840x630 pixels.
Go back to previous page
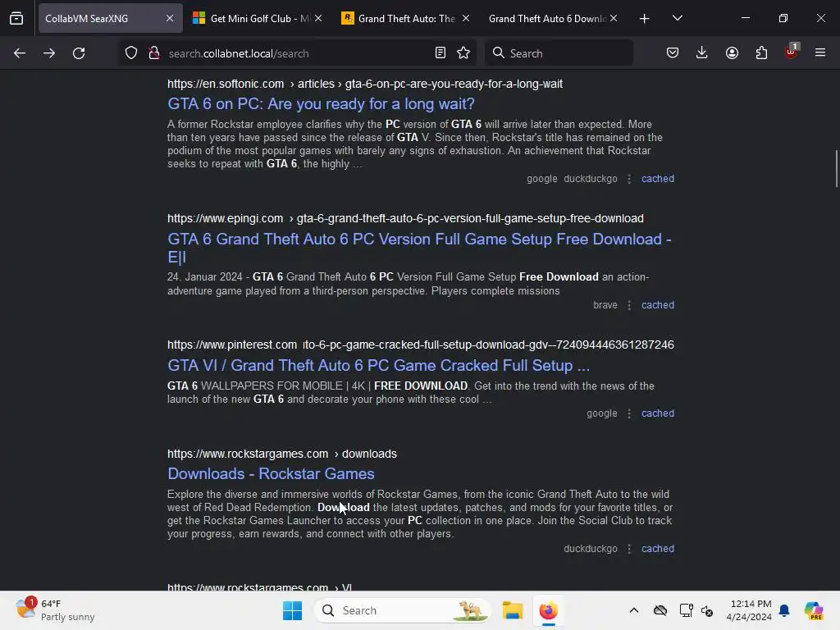[20, 53]
